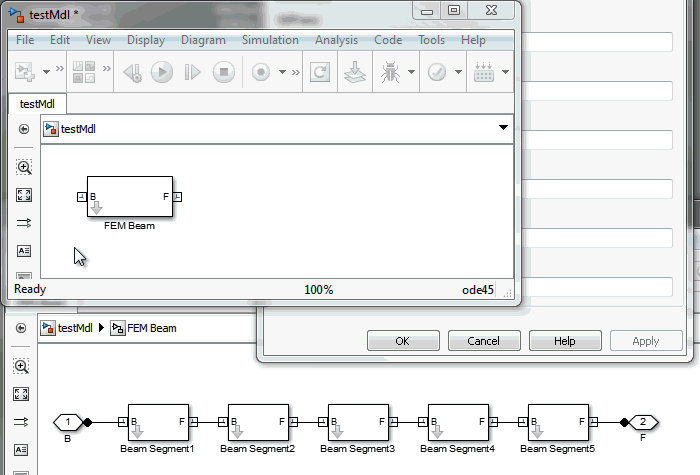Click the zoom icon in the testMdl palette
Screen dimensions: 700x475
[x=24, y=167]
